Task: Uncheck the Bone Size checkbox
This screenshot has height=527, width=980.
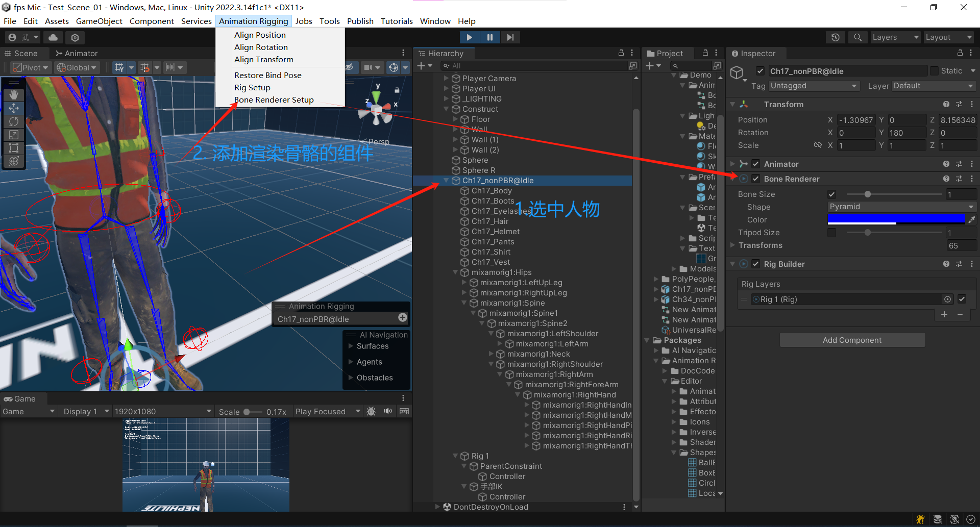Action: click(x=832, y=194)
